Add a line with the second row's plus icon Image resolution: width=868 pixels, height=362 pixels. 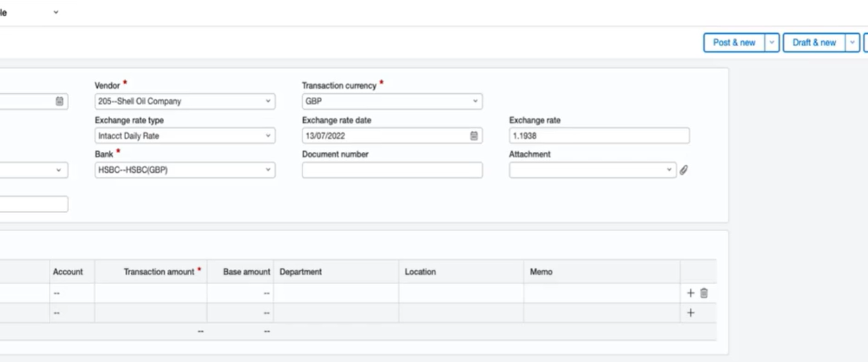[690, 313]
